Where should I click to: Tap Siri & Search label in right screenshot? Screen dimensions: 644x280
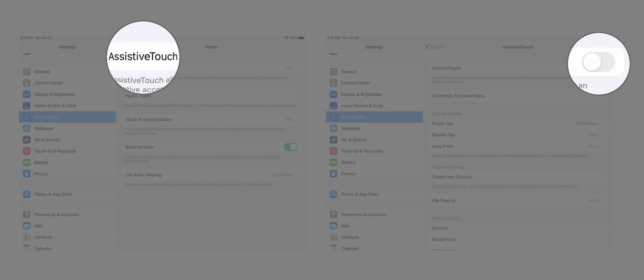pyautogui.click(x=354, y=140)
